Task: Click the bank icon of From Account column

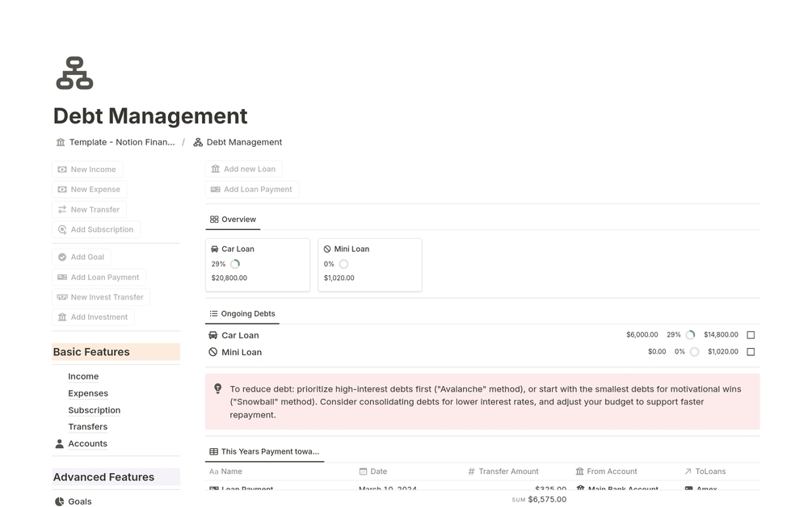Action: point(579,471)
